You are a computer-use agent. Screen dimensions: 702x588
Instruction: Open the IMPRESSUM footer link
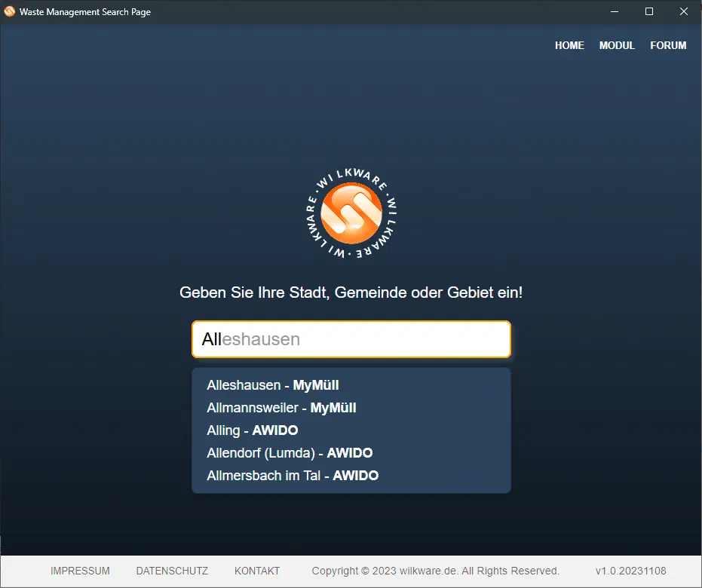click(x=80, y=571)
